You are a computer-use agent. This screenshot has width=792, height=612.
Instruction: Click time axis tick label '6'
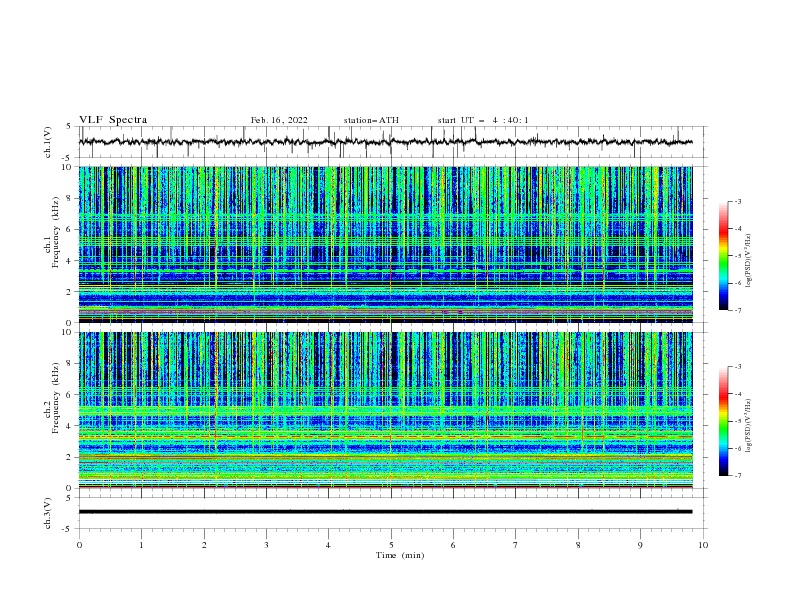click(x=453, y=545)
